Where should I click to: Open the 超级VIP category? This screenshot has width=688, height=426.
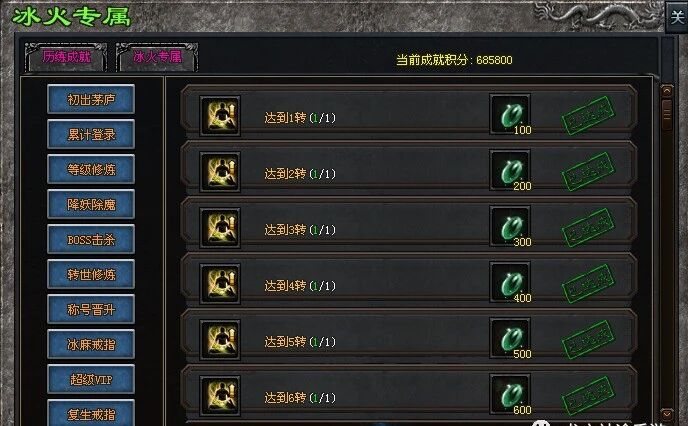pos(91,379)
